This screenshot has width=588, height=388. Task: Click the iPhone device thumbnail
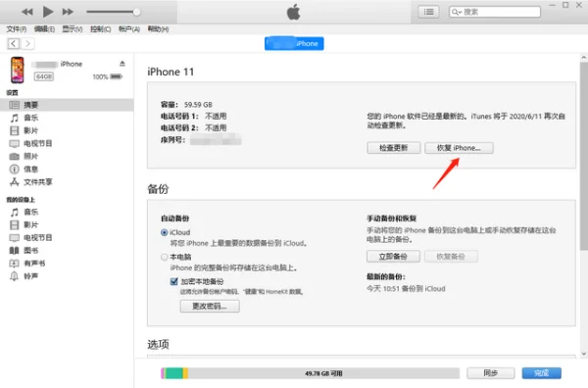click(x=18, y=71)
